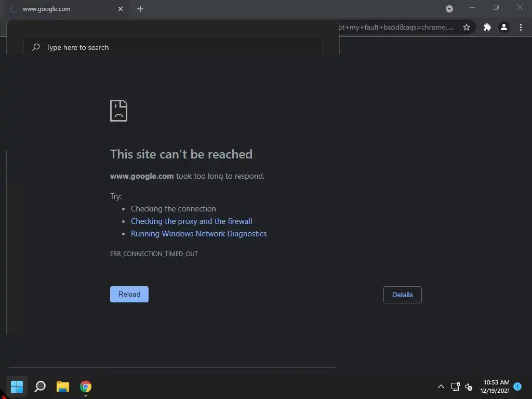Close the www.google.com tab

coord(121,9)
